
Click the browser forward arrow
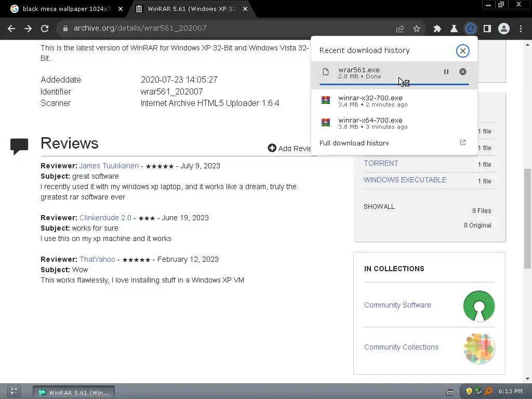(x=28, y=29)
